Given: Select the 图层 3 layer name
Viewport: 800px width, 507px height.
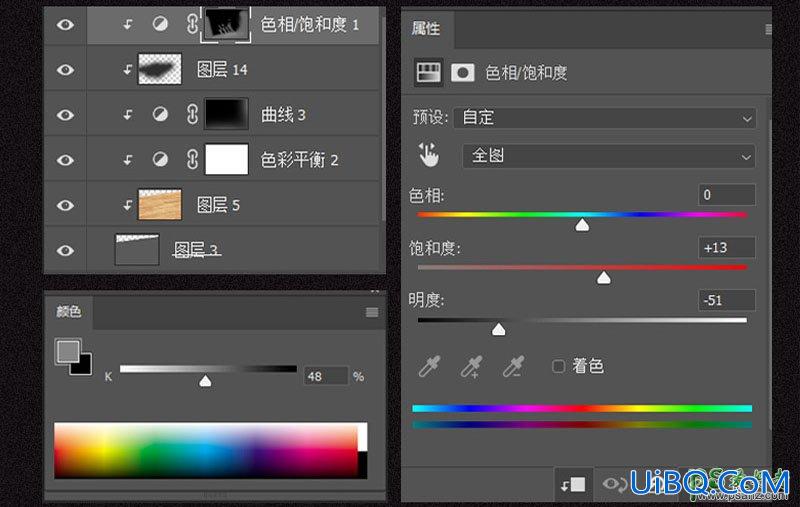Looking at the screenshot, I should [196, 250].
